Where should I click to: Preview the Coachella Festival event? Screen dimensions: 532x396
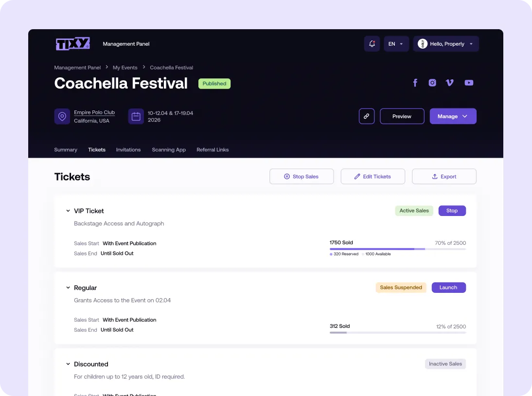coord(402,116)
